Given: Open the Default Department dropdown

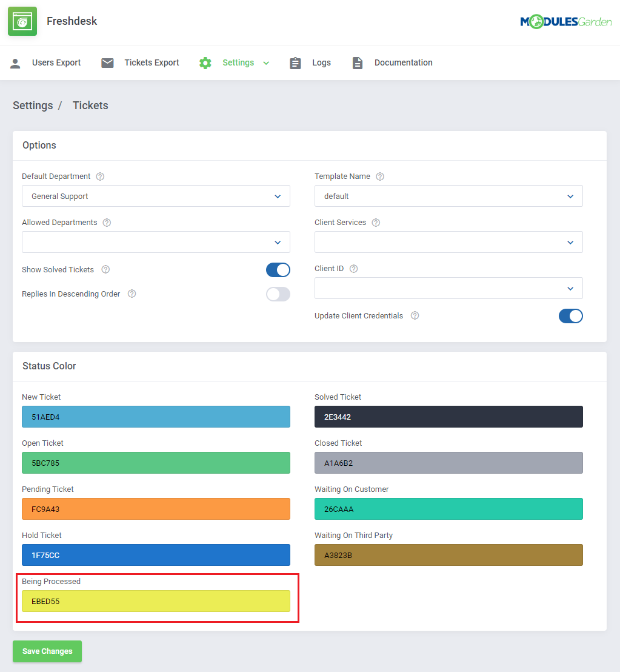Looking at the screenshot, I should 156,196.
